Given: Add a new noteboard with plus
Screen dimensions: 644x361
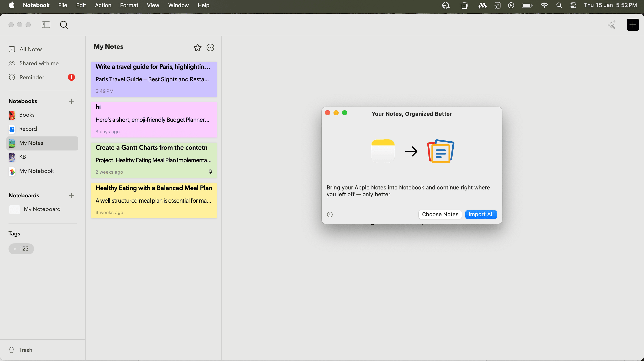Looking at the screenshot, I should (x=72, y=195).
